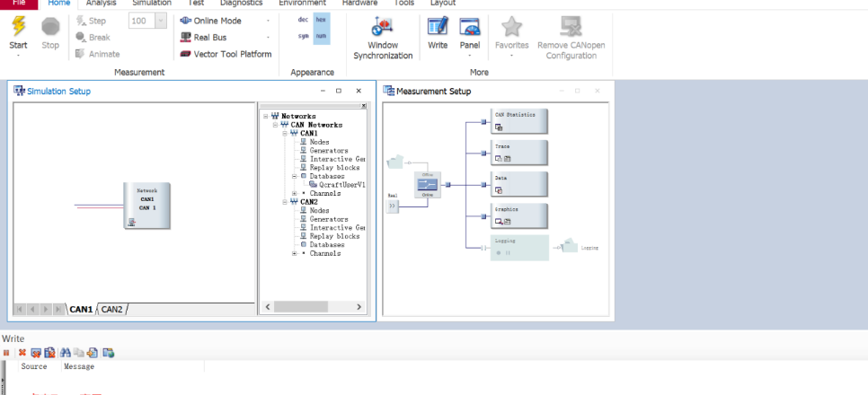Select Replay blocks under CAN1
Screen dimensions: 868x395
click(x=334, y=168)
